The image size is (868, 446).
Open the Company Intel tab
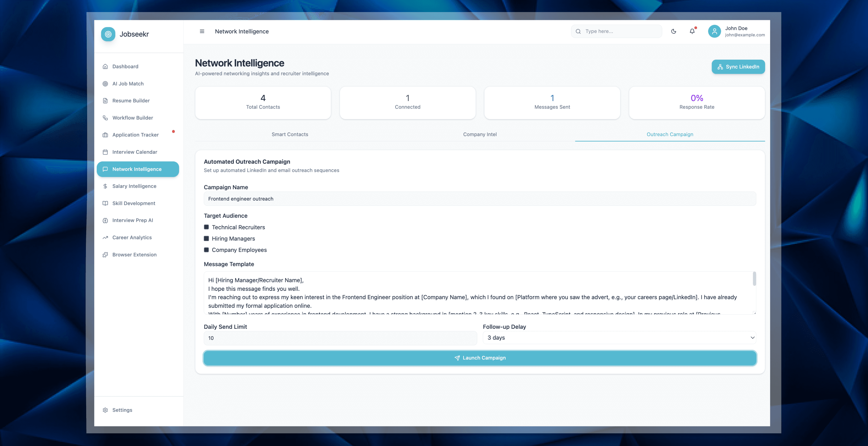click(480, 134)
